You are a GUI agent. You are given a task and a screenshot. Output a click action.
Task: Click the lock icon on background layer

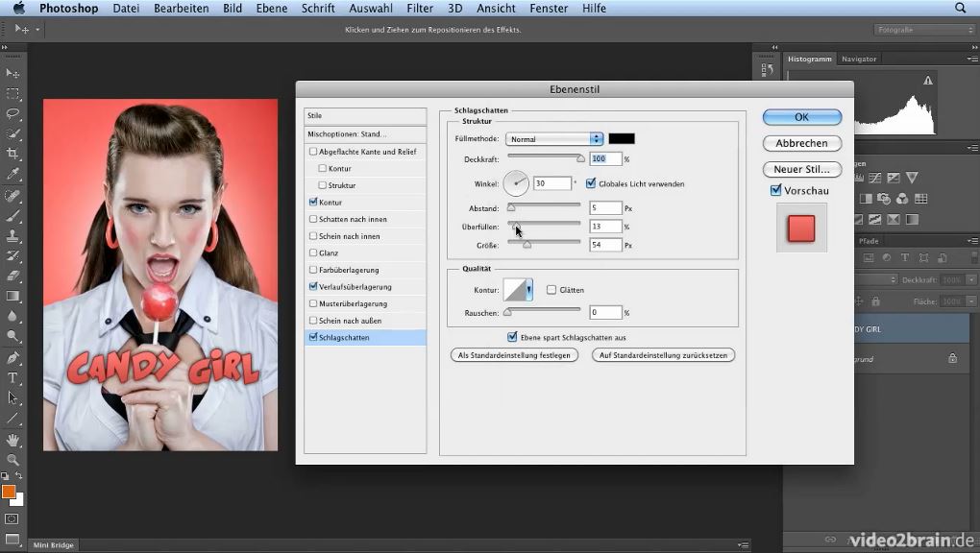[952, 359]
